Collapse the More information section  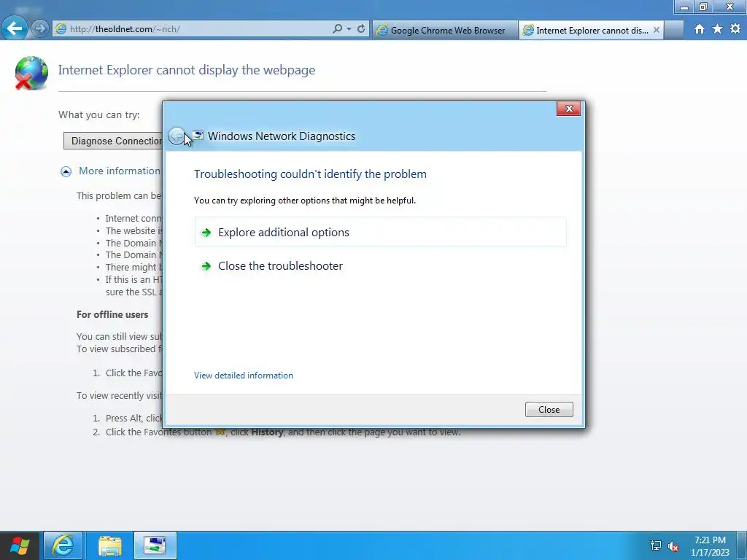[66, 171]
